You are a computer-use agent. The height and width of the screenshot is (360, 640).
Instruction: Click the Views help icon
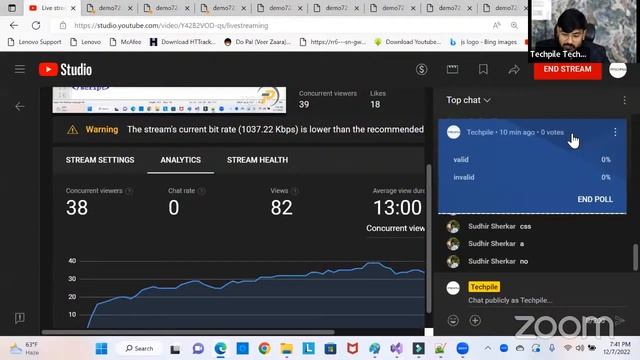click(x=295, y=191)
